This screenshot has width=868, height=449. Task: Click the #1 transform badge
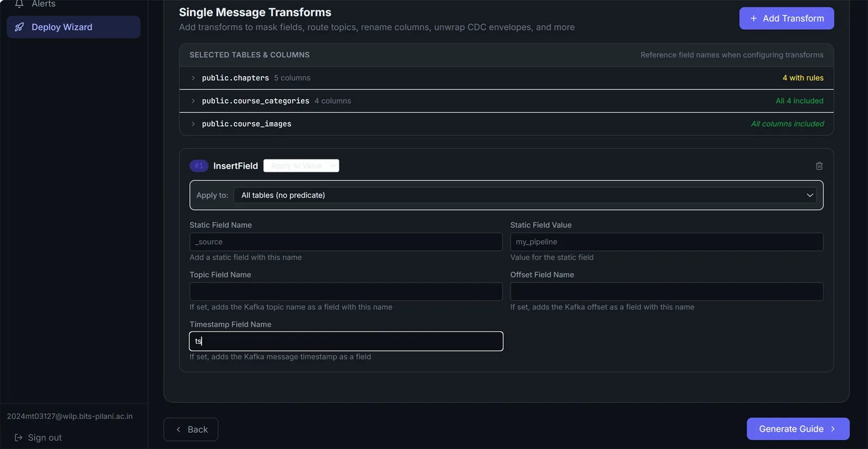click(x=199, y=166)
